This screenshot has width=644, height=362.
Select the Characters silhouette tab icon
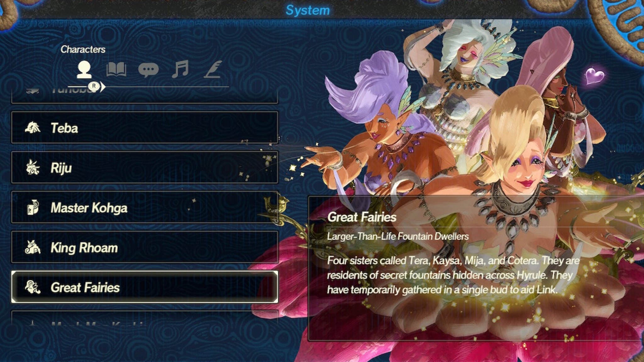click(x=84, y=70)
